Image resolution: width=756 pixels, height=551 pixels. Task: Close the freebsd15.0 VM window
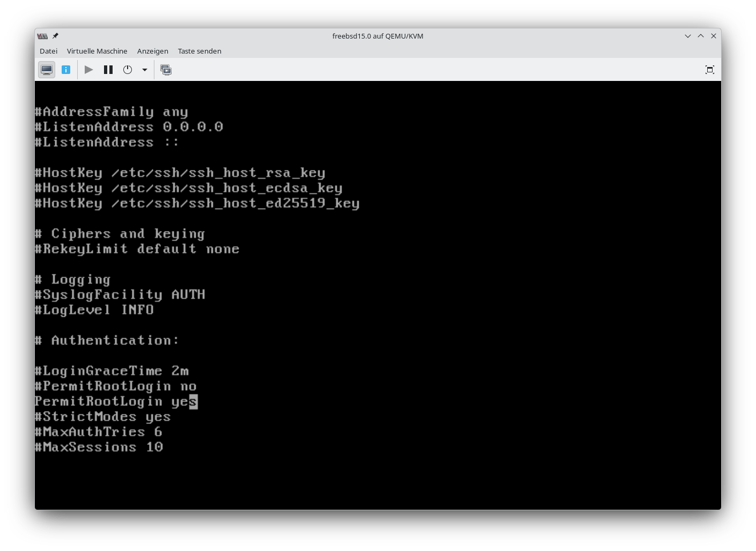[x=713, y=36]
